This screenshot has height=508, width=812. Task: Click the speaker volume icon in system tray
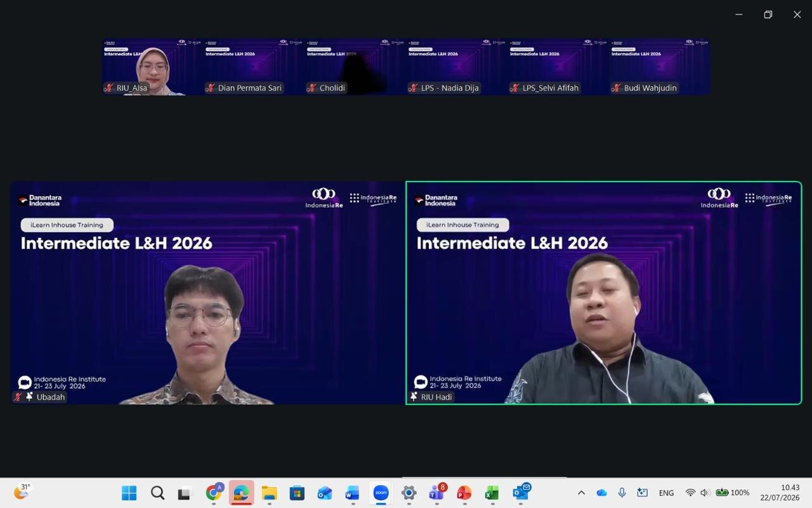[x=705, y=493]
